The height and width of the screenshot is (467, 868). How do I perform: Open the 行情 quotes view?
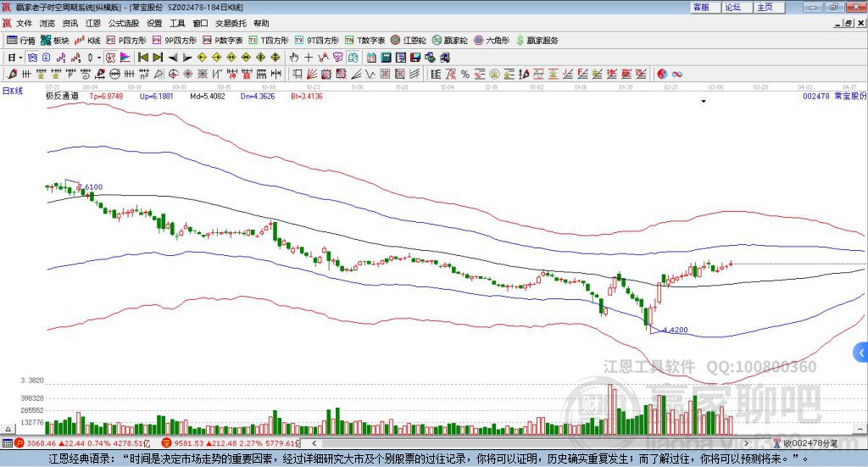(20, 41)
